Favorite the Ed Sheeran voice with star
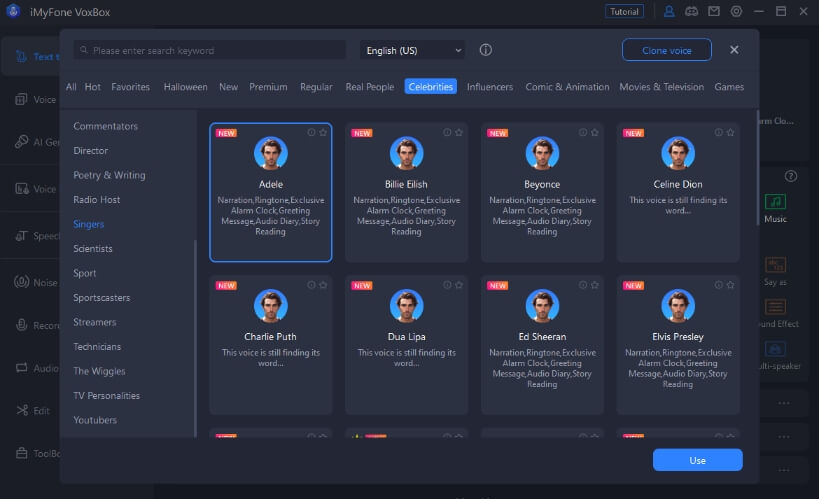Screen dimensions: 819x499 pyautogui.click(x=594, y=285)
